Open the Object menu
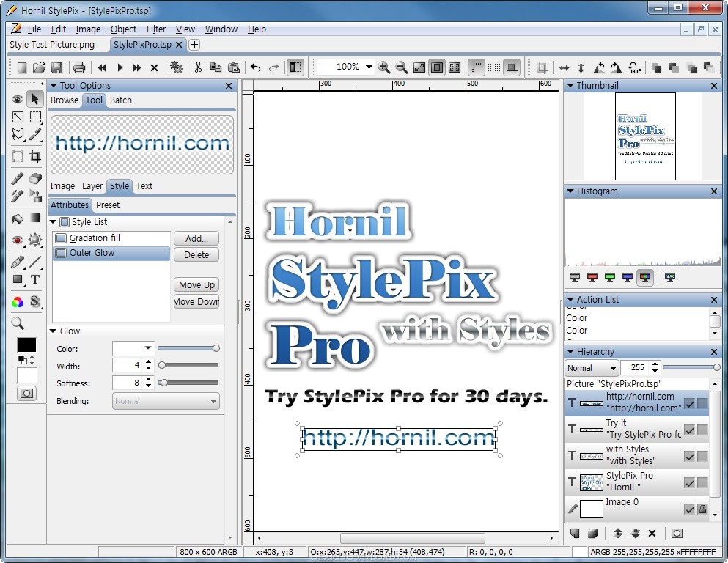The width and height of the screenshot is (728, 563). (x=123, y=29)
